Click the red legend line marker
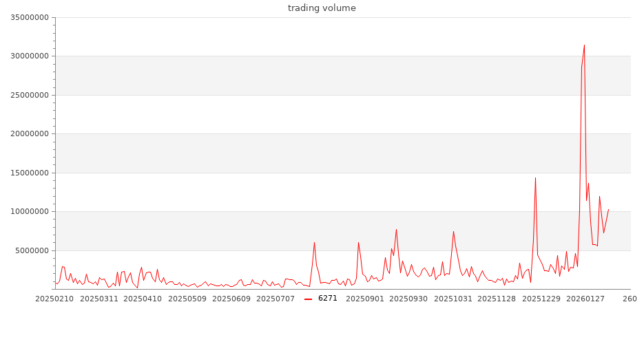644x344 pixels. 309,299
